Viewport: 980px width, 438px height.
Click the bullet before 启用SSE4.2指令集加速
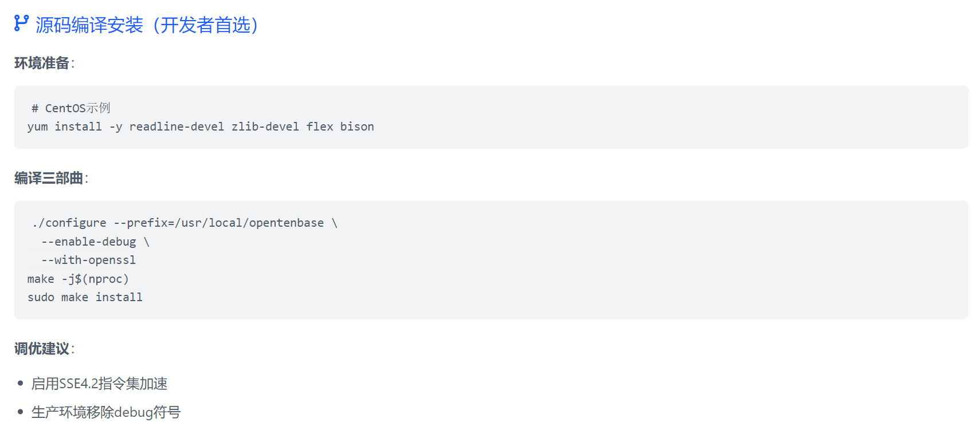21,383
